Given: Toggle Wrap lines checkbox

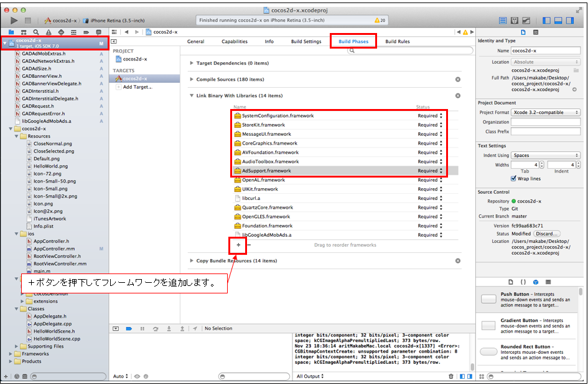Looking at the screenshot, I should pyautogui.click(x=513, y=178).
